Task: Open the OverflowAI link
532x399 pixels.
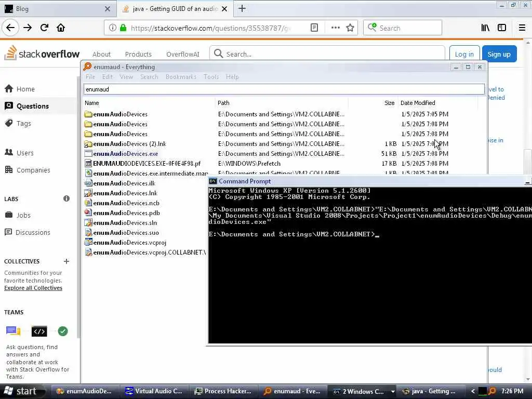Action: [x=182, y=54]
